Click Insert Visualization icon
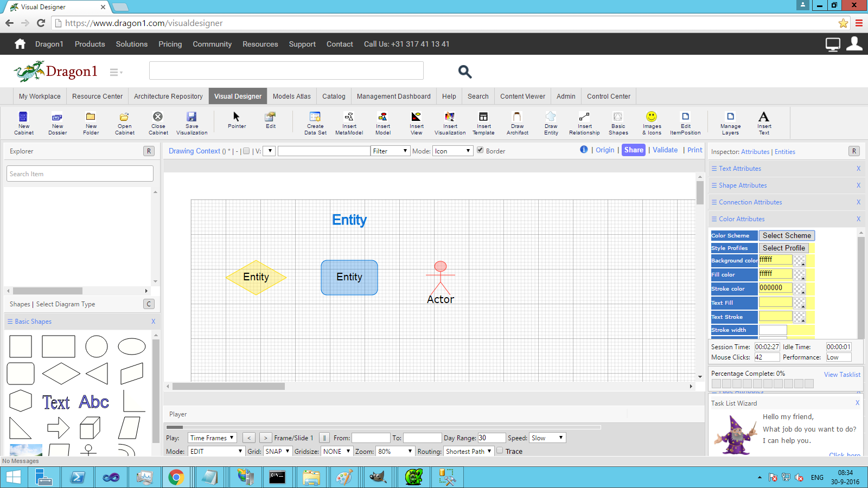This screenshot has width=868, height=488. point(450,123)
